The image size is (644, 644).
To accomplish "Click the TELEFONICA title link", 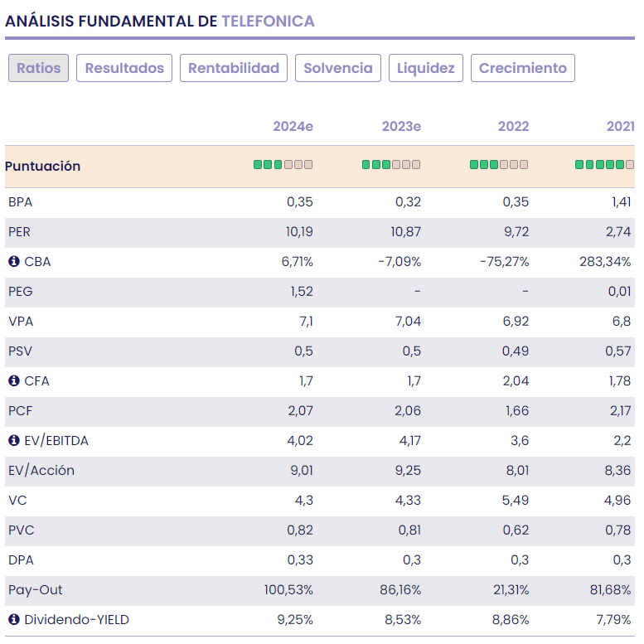I will [268, 22].
